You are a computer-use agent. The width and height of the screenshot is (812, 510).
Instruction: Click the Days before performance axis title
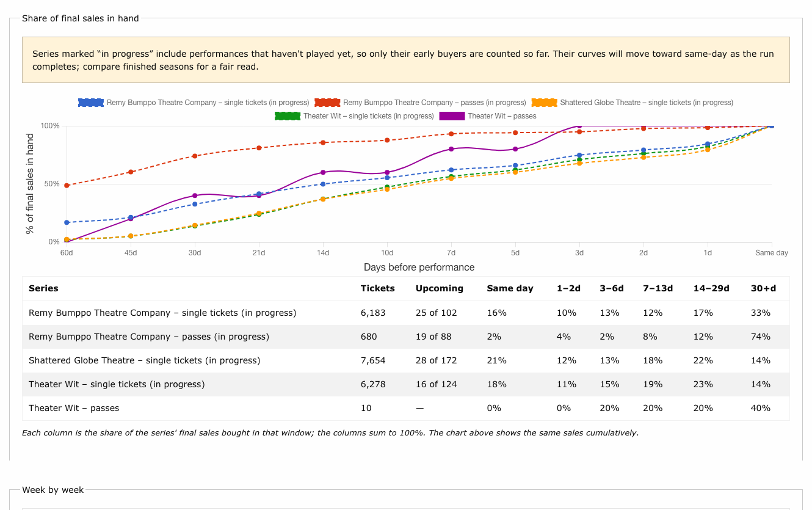pyautogui.click(x=419, y=267)
